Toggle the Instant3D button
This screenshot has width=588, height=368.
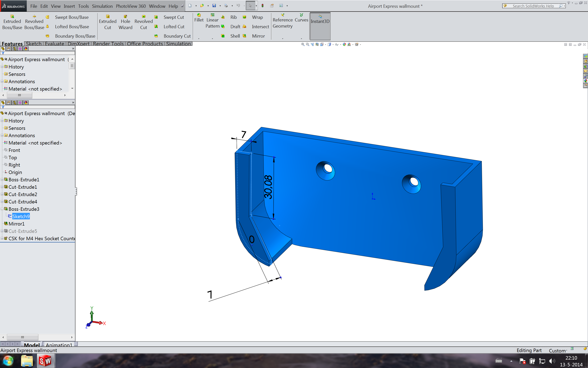click(x=320, y=26)
